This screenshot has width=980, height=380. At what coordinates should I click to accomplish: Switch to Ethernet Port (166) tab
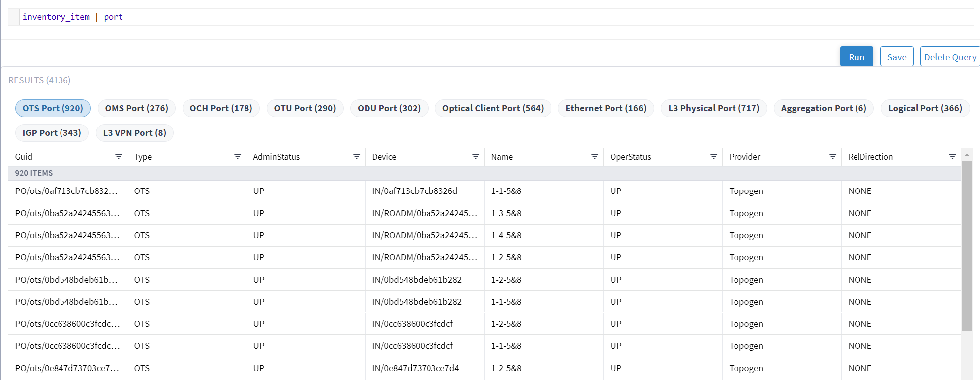pyautogui.click(x=606, y=108)
